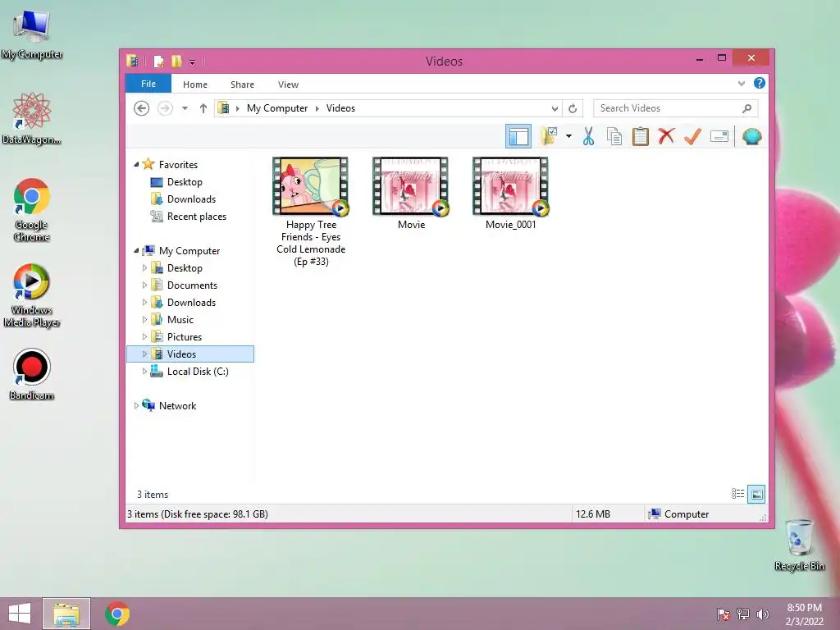Screen dimensions: 840x630
Task: Open the Recycle Bin
Action: coord(799,545)
